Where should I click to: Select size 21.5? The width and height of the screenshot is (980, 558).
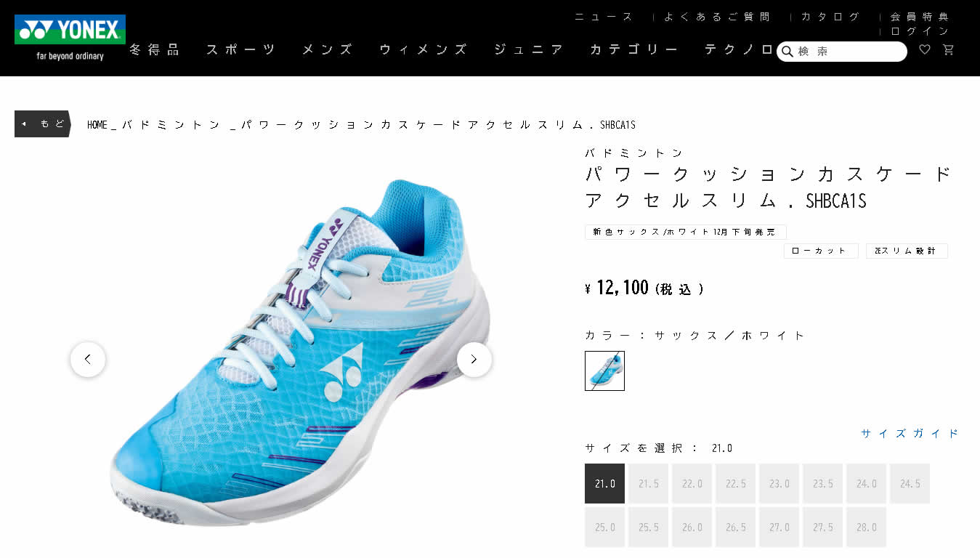click(648, 483)
